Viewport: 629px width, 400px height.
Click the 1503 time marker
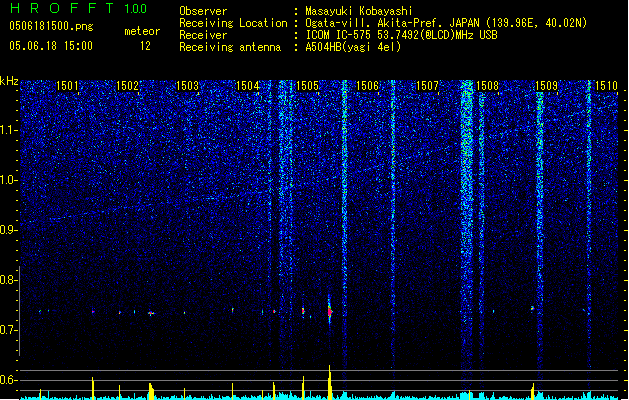[187, 86]
